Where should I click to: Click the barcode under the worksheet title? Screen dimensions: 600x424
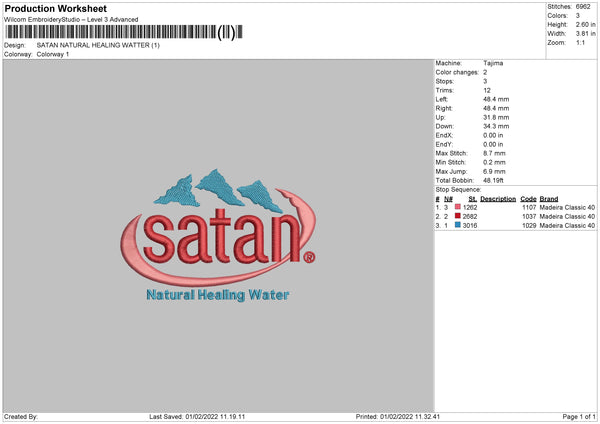[x=124, y=32]
